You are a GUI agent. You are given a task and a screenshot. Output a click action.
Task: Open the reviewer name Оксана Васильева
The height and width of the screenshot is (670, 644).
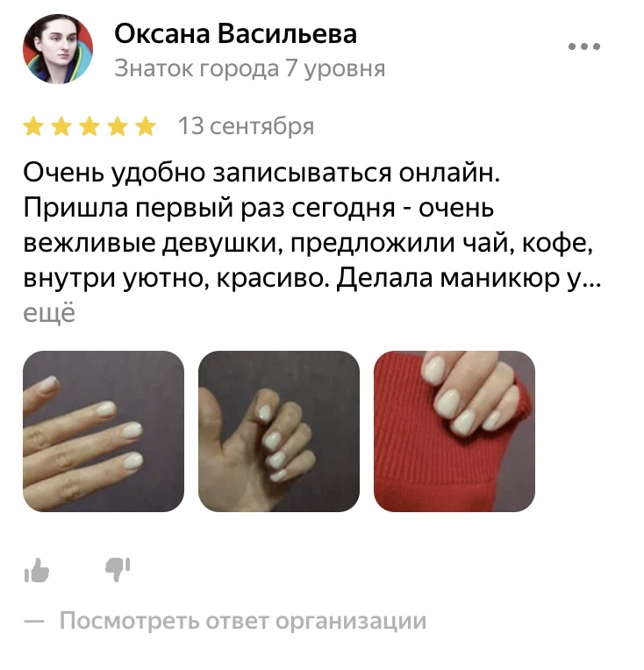pos(236,34)
